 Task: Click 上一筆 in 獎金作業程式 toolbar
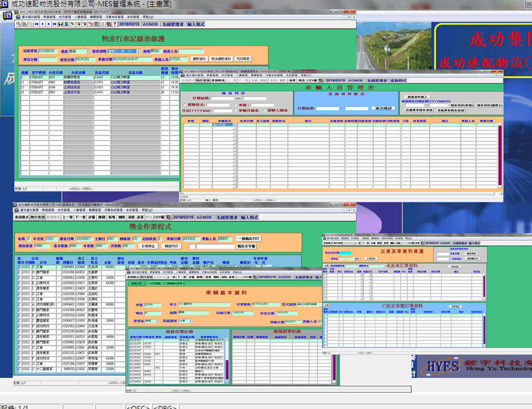[67, 217]
